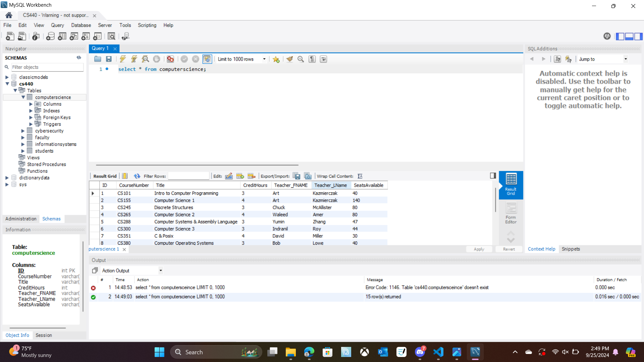Click the Teacher_LName column header

click(331, 185)
